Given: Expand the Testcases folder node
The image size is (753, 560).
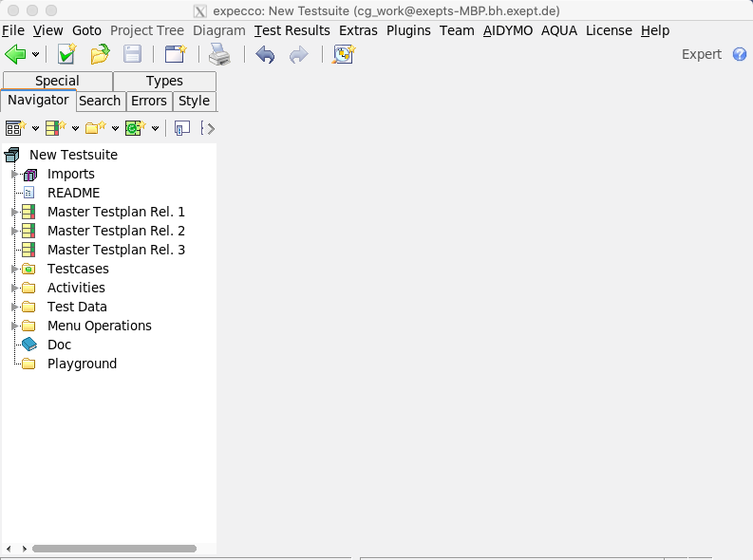Looking at the screenshot, I should coord(14,269).
